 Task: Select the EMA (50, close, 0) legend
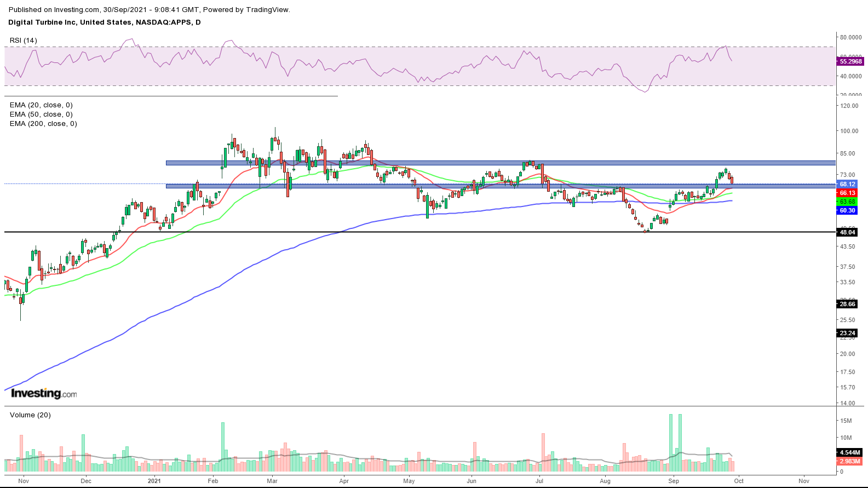tap(41, 114)
